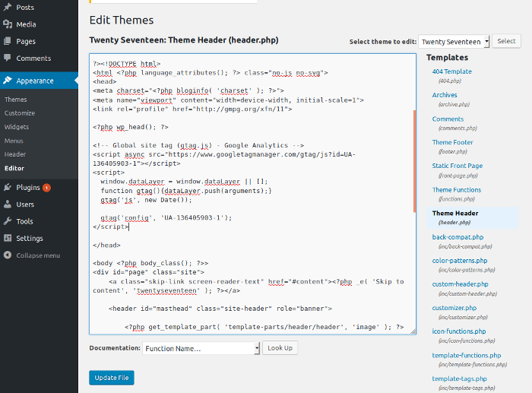Open customizer.php template file

[454, 308]
